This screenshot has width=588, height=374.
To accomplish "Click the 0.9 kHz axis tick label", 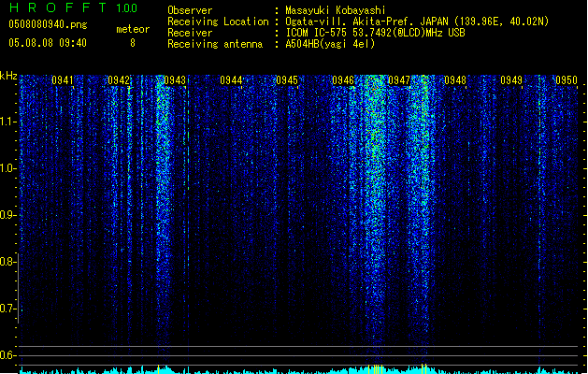I will 7,215.
